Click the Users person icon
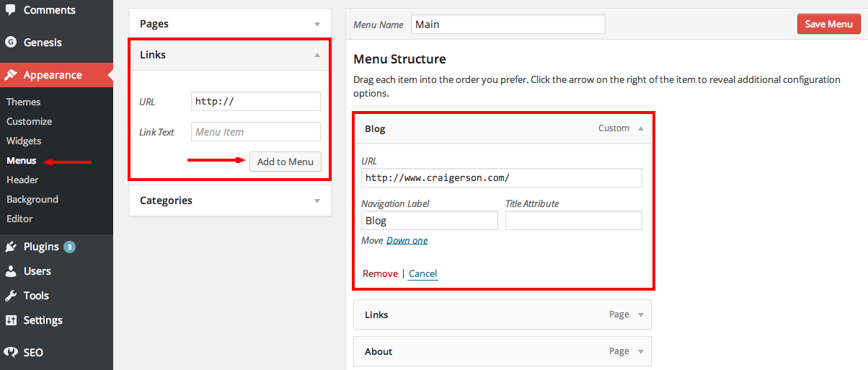The image size is (868, 370). [x=11, y=271]
